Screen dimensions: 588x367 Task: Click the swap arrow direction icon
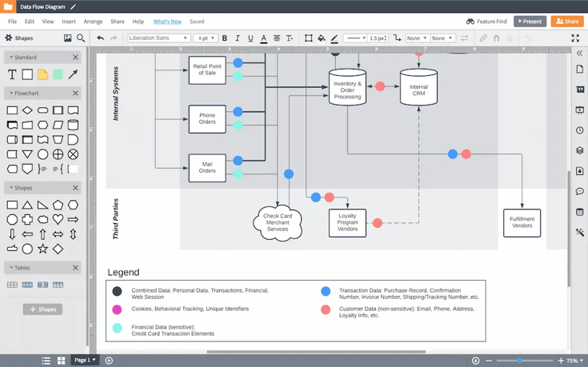coord(465,38)
